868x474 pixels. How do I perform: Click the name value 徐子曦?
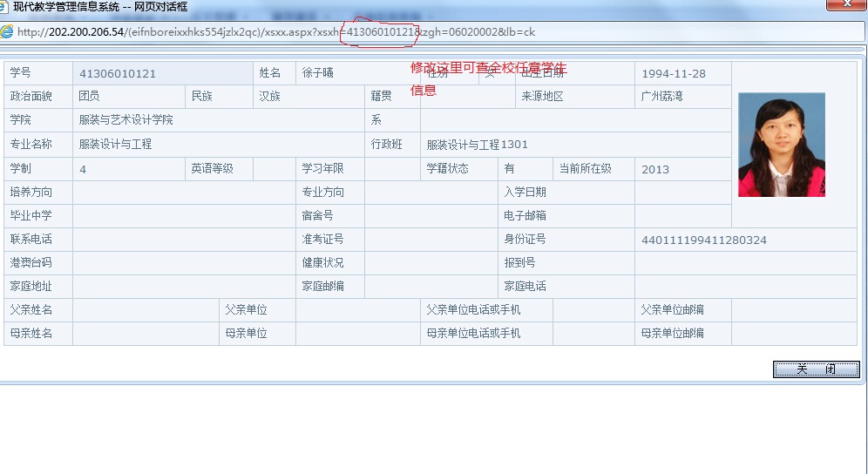coord(318,73)
